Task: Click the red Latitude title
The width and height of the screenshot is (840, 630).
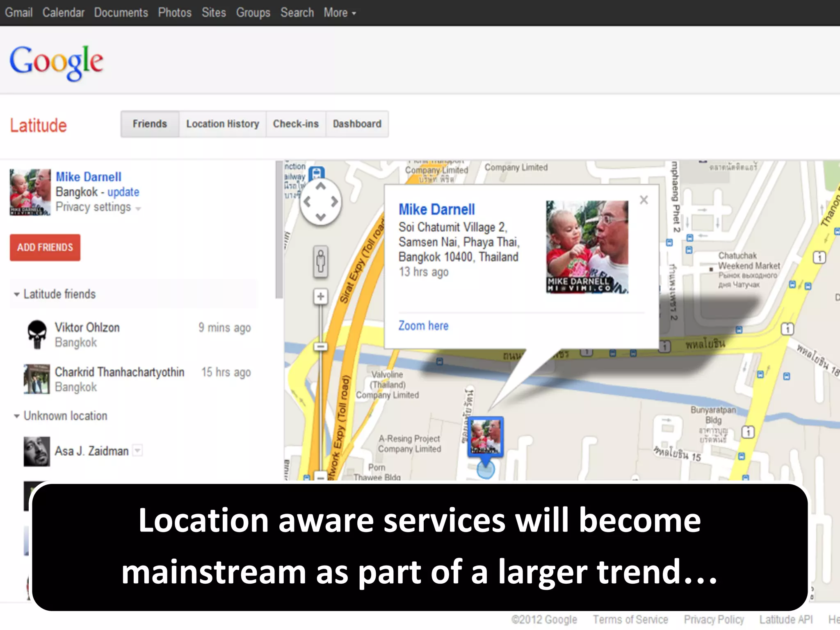Action: coord(38,126)
